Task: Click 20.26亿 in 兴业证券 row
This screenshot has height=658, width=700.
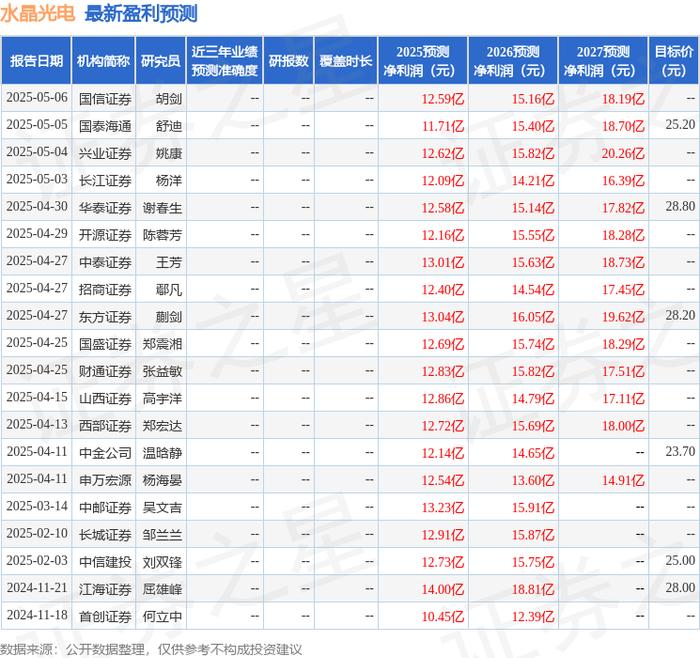Action: (623, 153)
